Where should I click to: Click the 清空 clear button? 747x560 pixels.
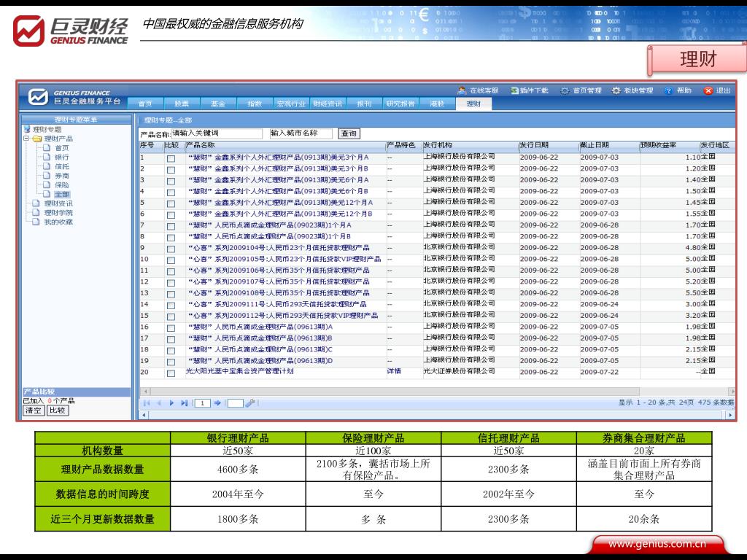(x=34, y=411)
